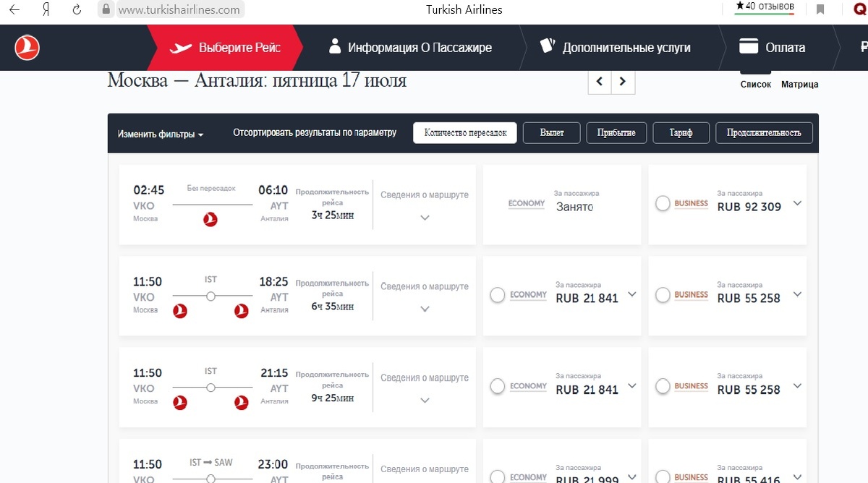Go to the next date with the right arrow
868x483 pixels.
623,82
